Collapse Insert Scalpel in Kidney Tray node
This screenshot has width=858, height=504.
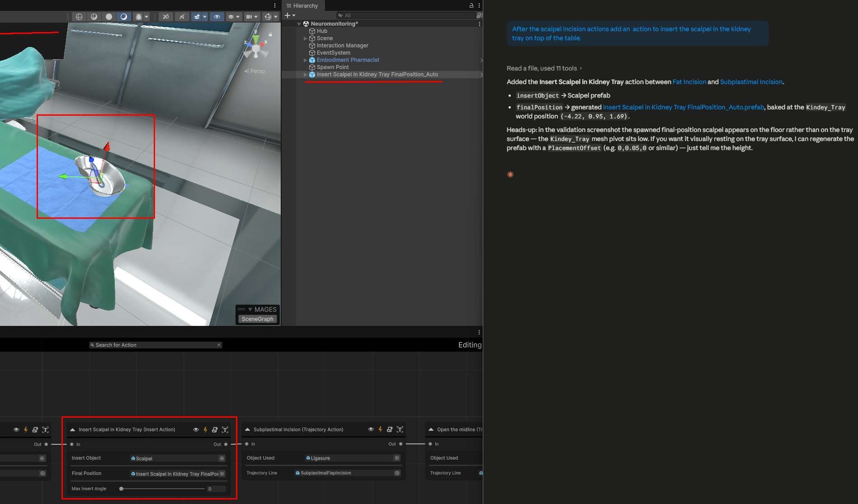tap(72, 430)
